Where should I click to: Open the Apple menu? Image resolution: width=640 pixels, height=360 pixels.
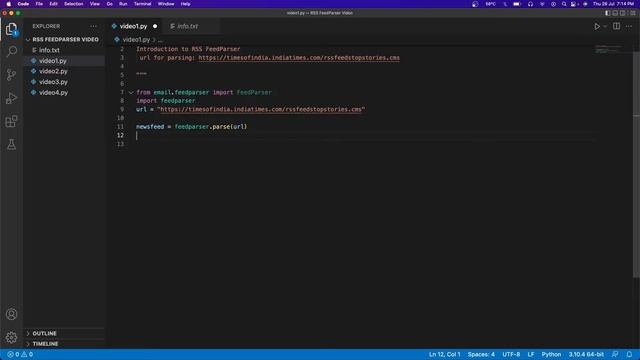coord(9,4)
